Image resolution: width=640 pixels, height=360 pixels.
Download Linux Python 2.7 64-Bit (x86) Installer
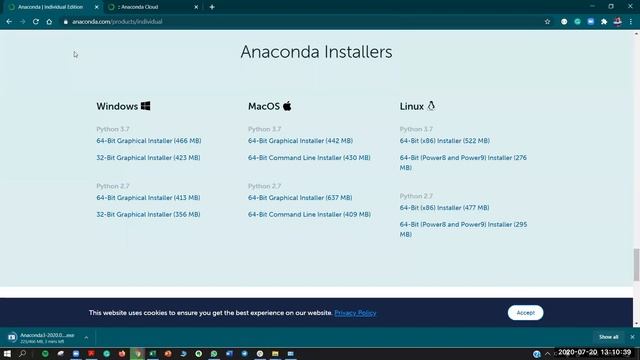[x=444, y=208]
